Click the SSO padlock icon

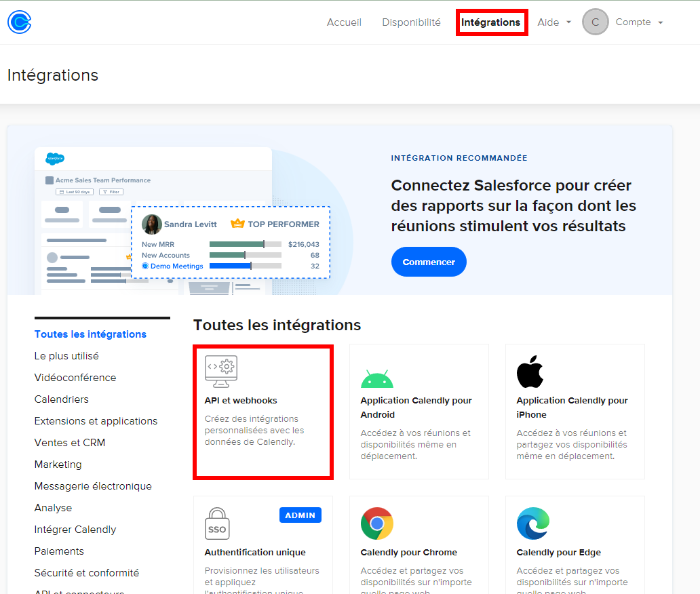coord(217,523)
